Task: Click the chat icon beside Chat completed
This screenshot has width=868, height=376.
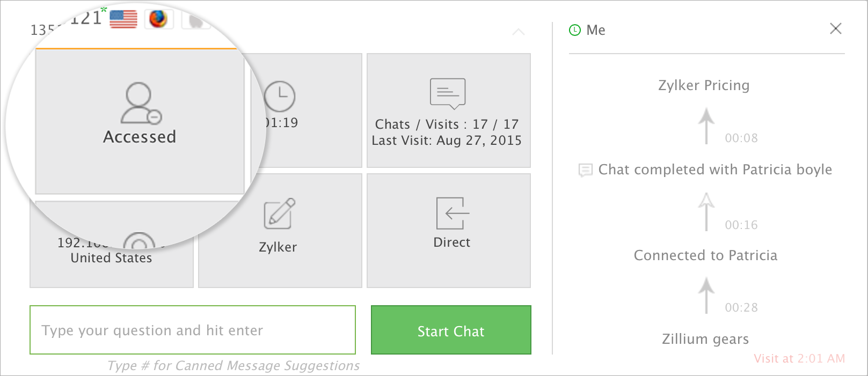Action: click(585, 171)
